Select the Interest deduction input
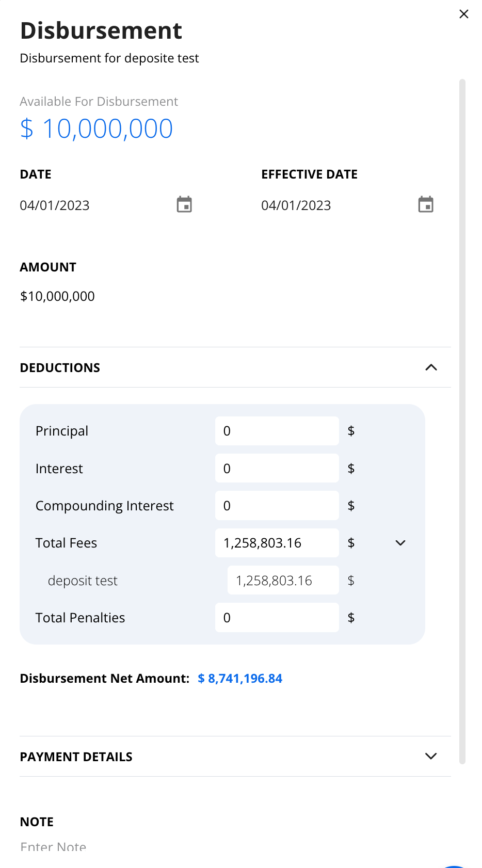Screen dimensions: 482x868 click(x=277, y=469)
